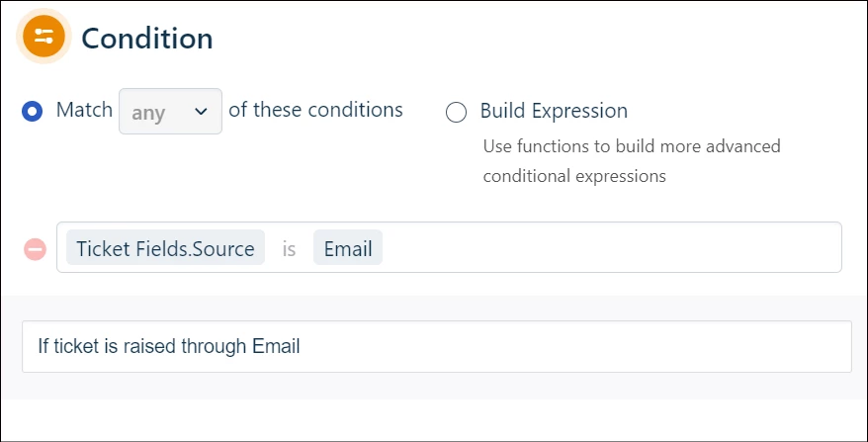This screenshot has height=442, width=868.
Task: Click the Condition heading title
Action: (x=147, y=39)
